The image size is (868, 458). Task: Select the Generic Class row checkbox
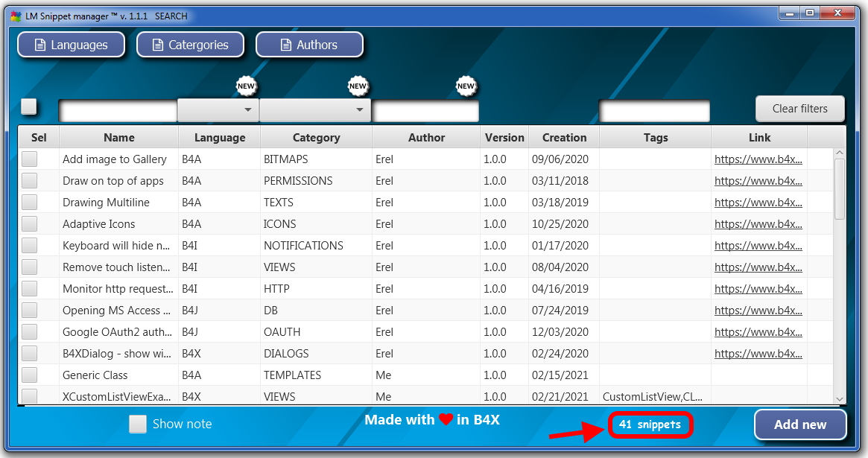point(29,375)
